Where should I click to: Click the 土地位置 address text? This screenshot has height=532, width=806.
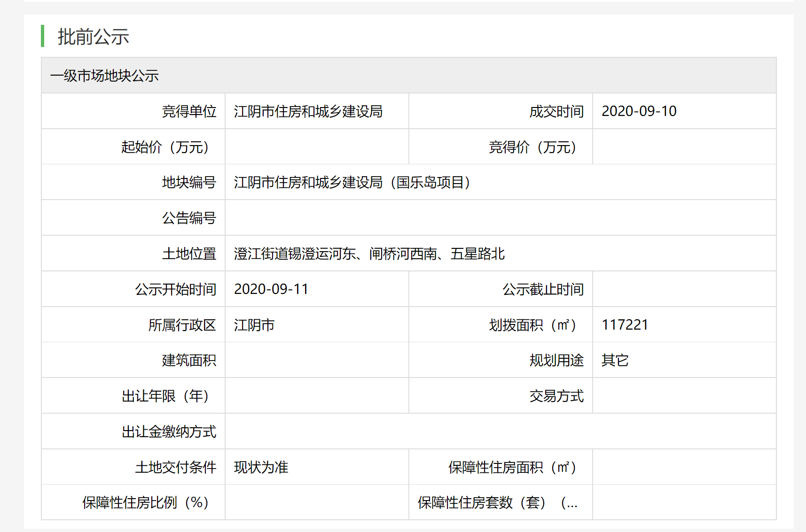pos(369,254)
